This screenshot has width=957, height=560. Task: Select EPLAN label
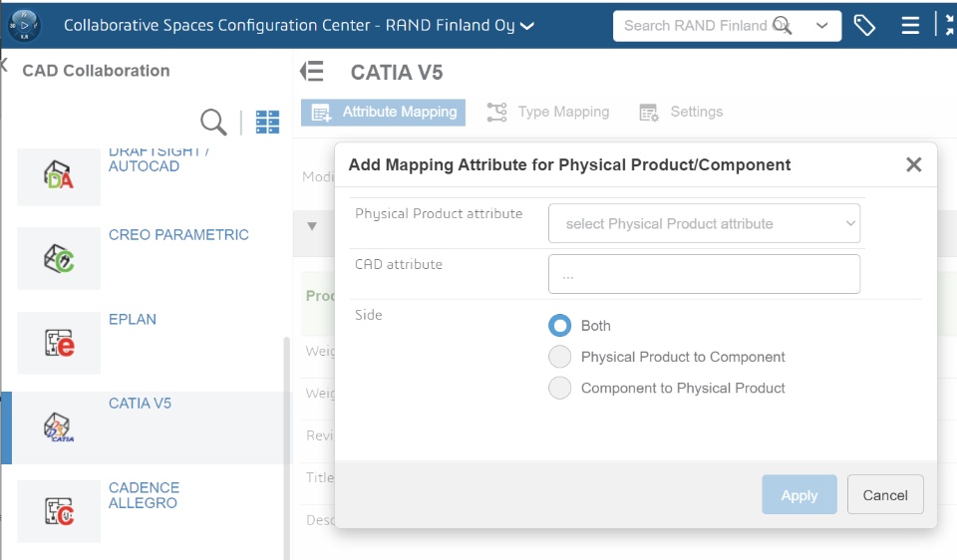pos(133,319)
